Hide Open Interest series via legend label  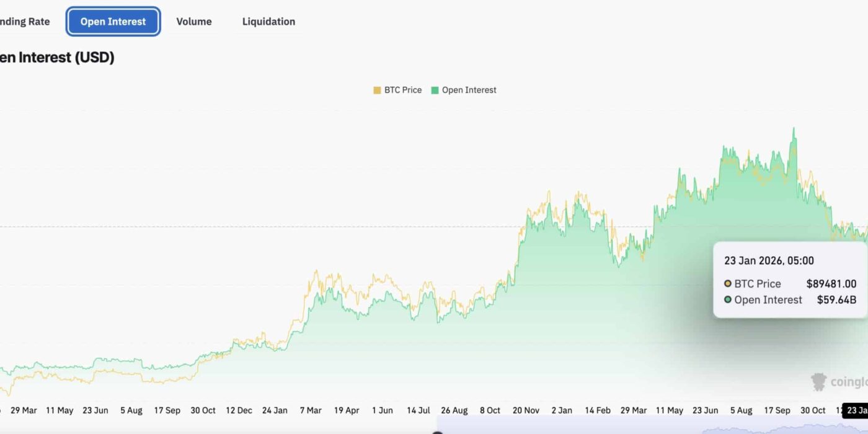[x=469, y=91]
